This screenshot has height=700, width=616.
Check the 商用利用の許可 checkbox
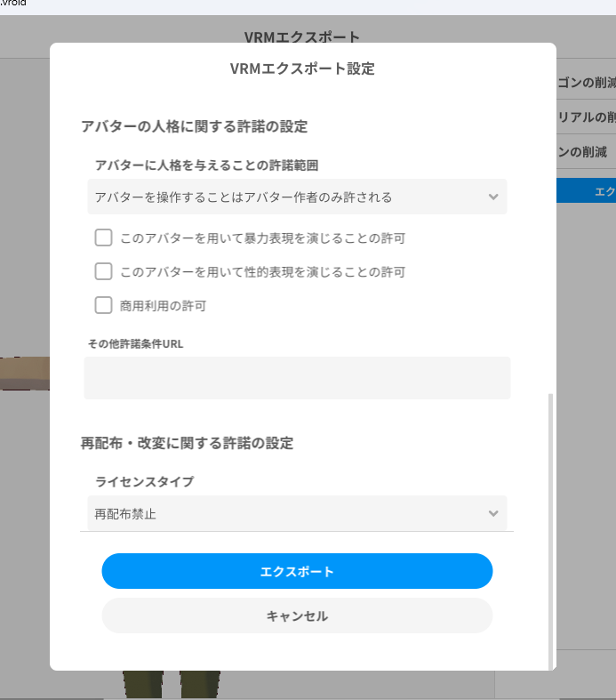pyautogui.click(x=103, y=305)
